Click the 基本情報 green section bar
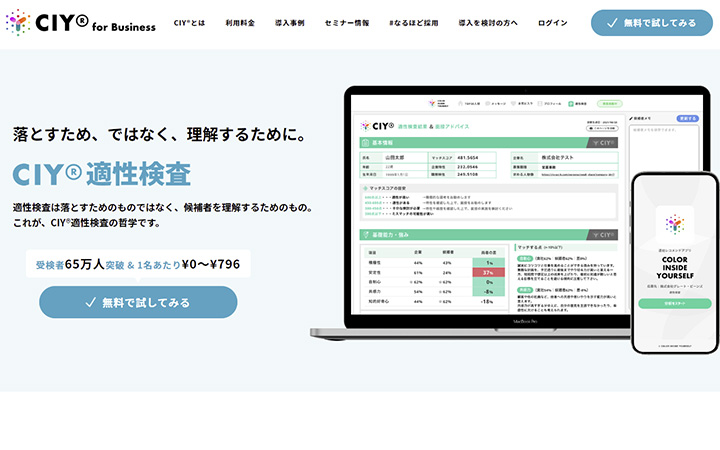Image resolution: width=720 pixels, height=450 pixels. click(x=489, y=143)
